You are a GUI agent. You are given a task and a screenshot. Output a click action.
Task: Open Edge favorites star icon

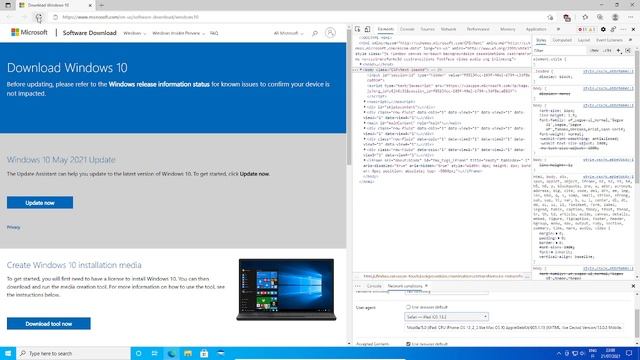click(585, 17)
